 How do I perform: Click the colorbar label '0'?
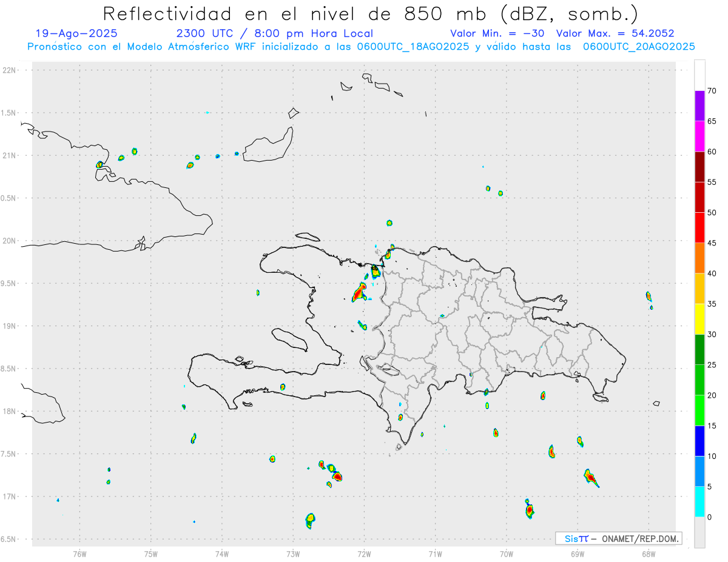click(x=709, y=517)
